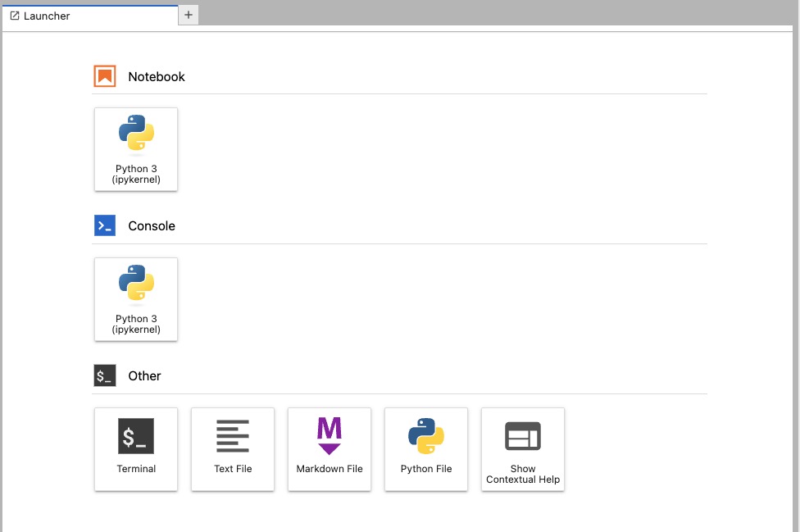Image resolution: width=800 pixels, height=532 pixels.
Task: Click the "Other" section heading
Action: coord(144,376)
